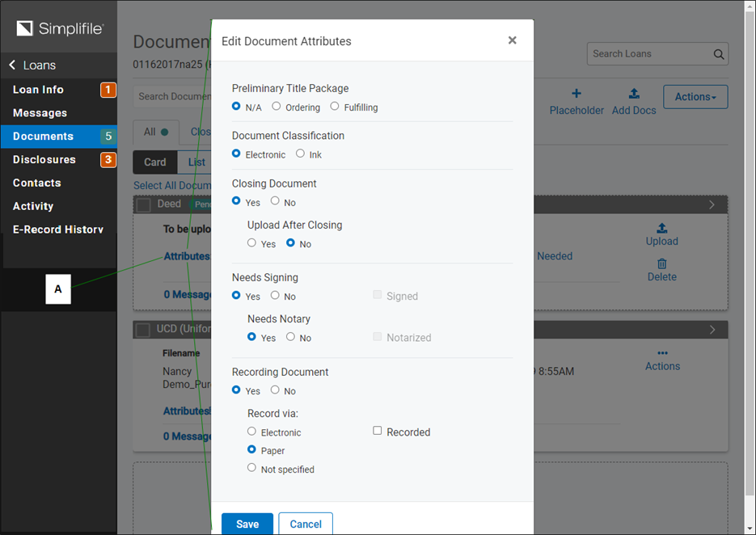Open 0 Messages on UCD card
Viewport: 756px width, 535px height.
click(187, 436)
